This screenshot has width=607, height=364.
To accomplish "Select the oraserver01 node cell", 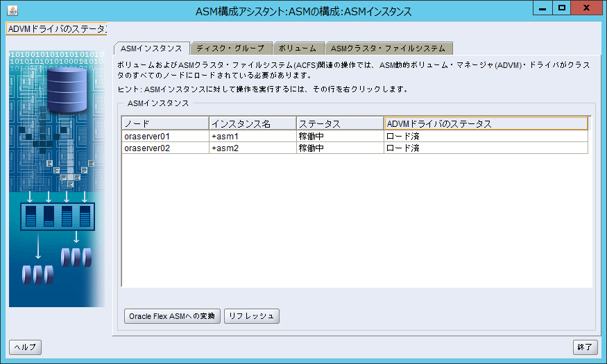I will point(165,136).
